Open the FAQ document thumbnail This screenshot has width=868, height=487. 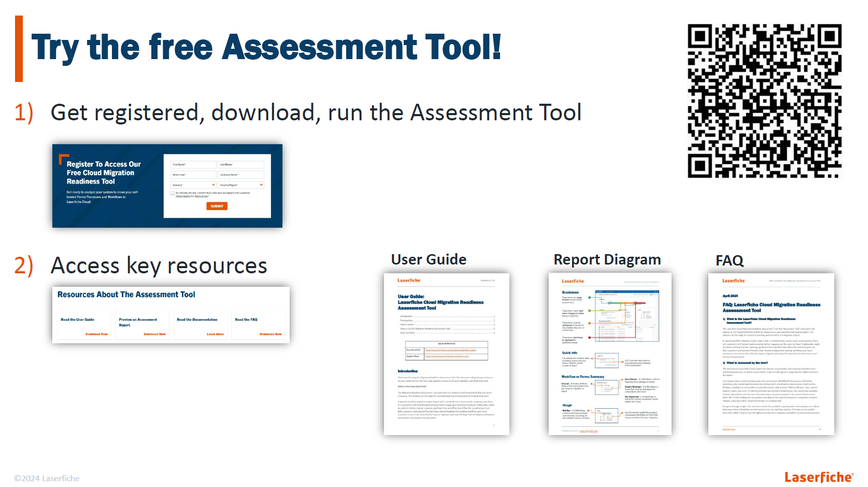(x=771, y=354)
